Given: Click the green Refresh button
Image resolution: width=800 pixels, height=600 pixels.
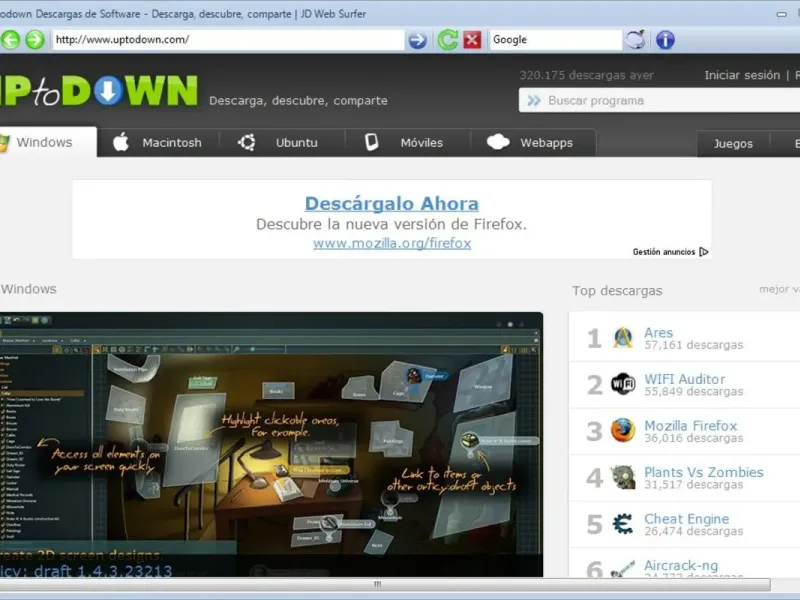Looking at the screenshot, I should 447,40.
